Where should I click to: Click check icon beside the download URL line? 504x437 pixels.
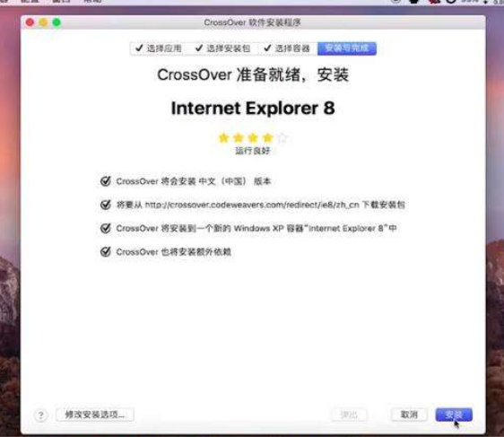coord(106,205)
